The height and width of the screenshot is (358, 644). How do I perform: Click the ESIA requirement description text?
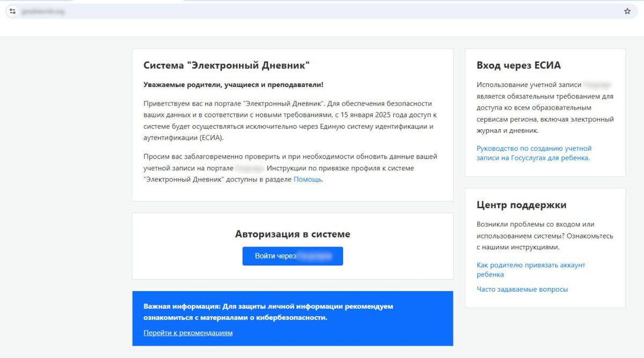[543, 107]
